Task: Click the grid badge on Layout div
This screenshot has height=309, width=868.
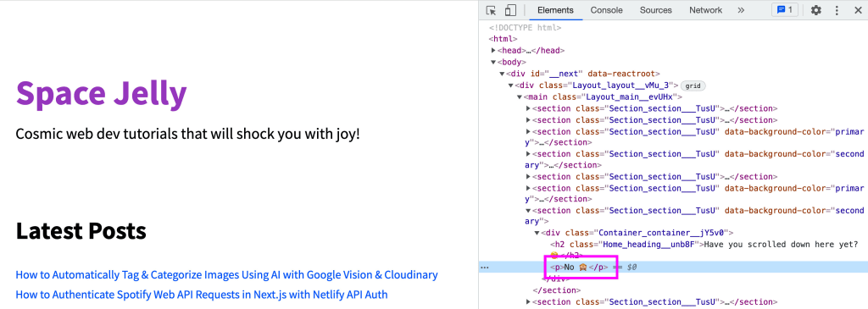Action: (x=693, y=86)
